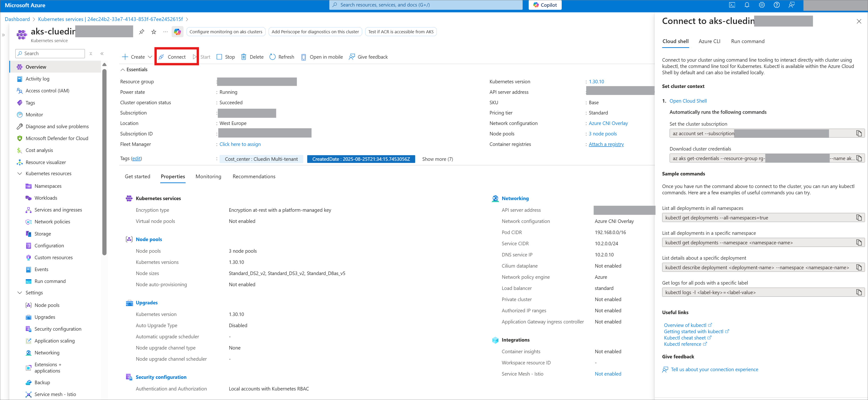Collapse the Settings menu group
This screenshot has height=400, width=868.
pyautogui.click(x=20, y=292)
